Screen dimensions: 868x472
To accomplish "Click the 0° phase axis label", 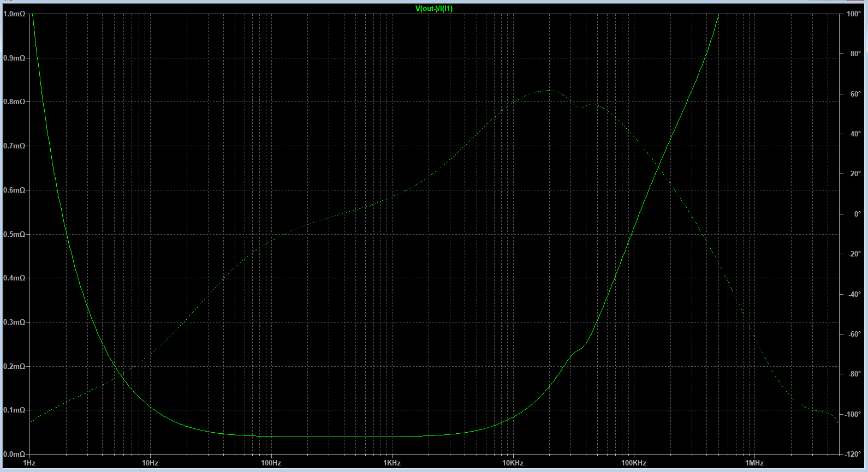I will pos(857,214).
